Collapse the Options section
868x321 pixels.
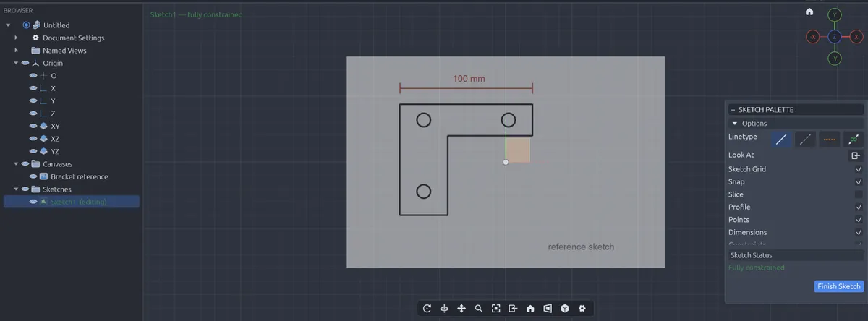point(736,124)
